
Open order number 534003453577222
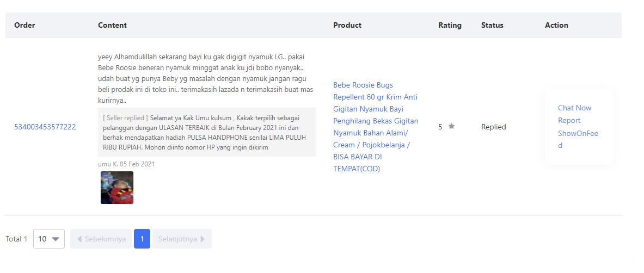pyautogui.click(x=45, y=127)
